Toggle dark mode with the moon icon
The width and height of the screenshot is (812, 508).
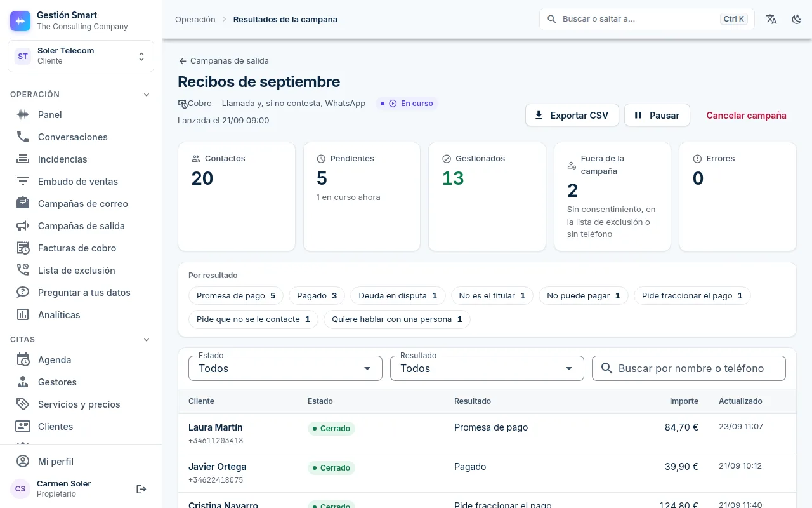tap(797, 19)
